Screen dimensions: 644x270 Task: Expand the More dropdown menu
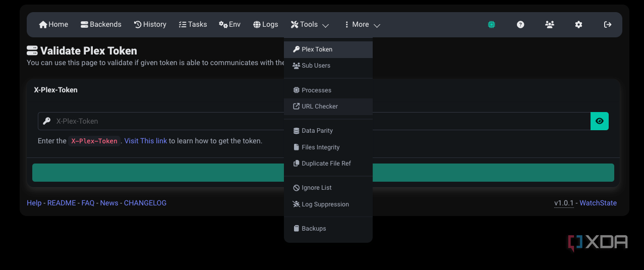[x=362, y=24]
